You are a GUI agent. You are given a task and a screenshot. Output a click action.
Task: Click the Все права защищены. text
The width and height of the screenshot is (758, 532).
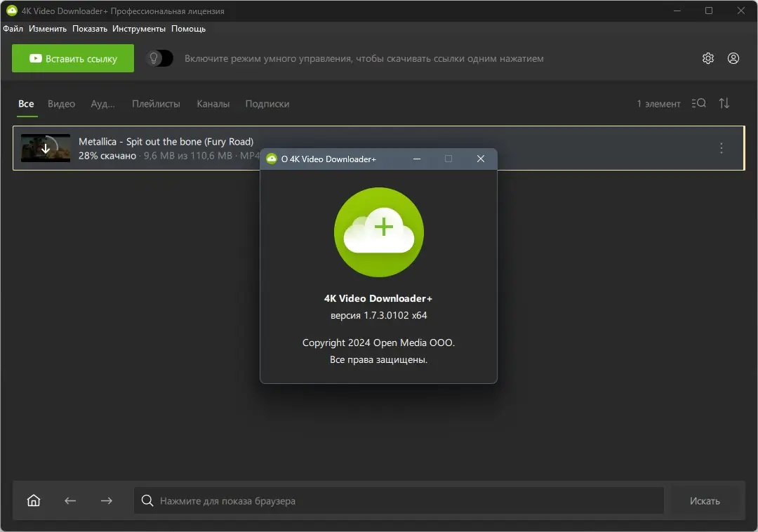(x=378, y=359)
